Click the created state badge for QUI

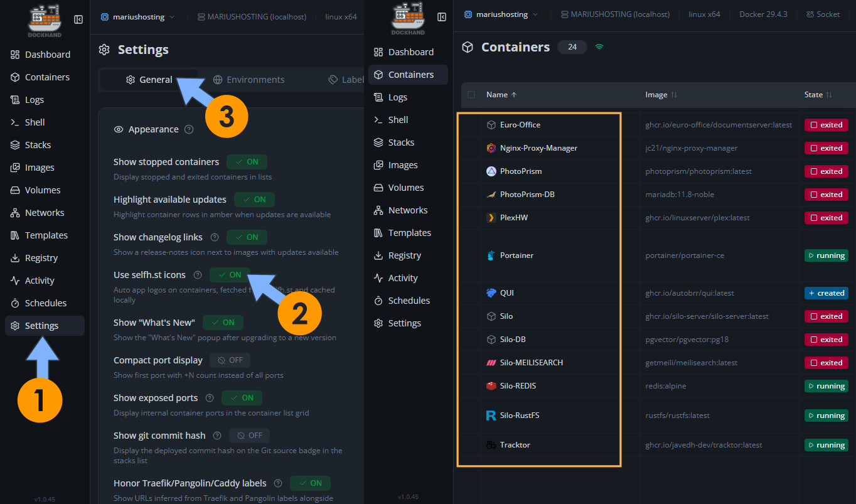tap(826, 293)
